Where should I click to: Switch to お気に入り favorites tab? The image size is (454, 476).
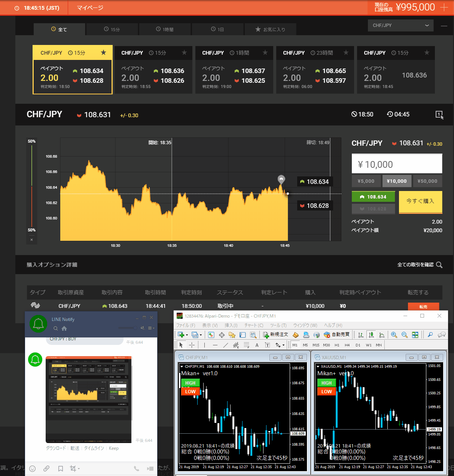[270, 29]
